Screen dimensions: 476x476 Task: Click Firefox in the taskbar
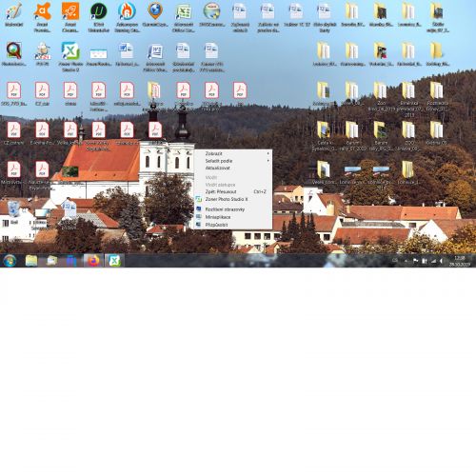pos(93,261)
